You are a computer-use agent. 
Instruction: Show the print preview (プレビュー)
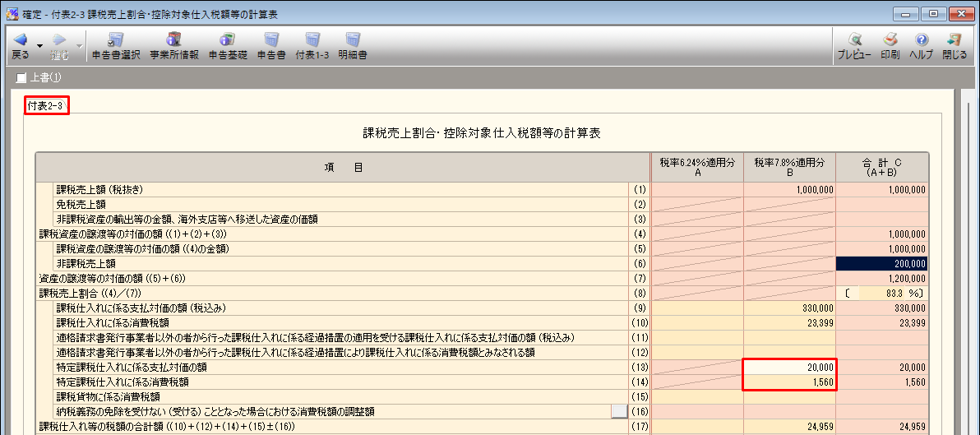[x=854, y=46]
